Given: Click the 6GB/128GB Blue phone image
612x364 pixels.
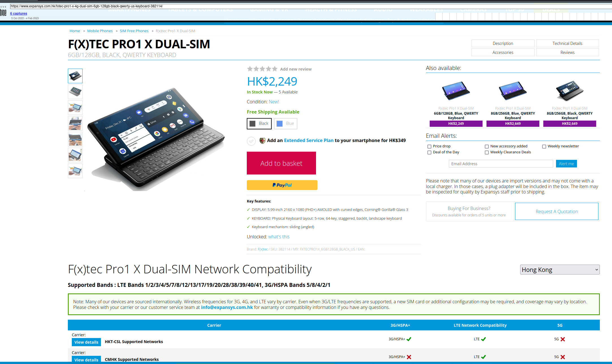Looking at the screenshot, I should point(456,91).
